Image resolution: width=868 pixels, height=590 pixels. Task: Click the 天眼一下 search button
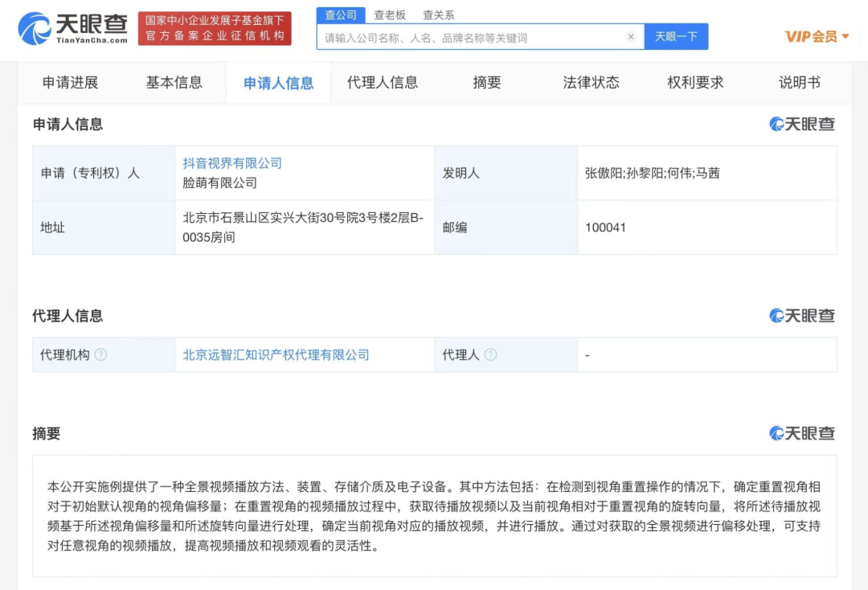pyautogui.click(x=676, y=36)
